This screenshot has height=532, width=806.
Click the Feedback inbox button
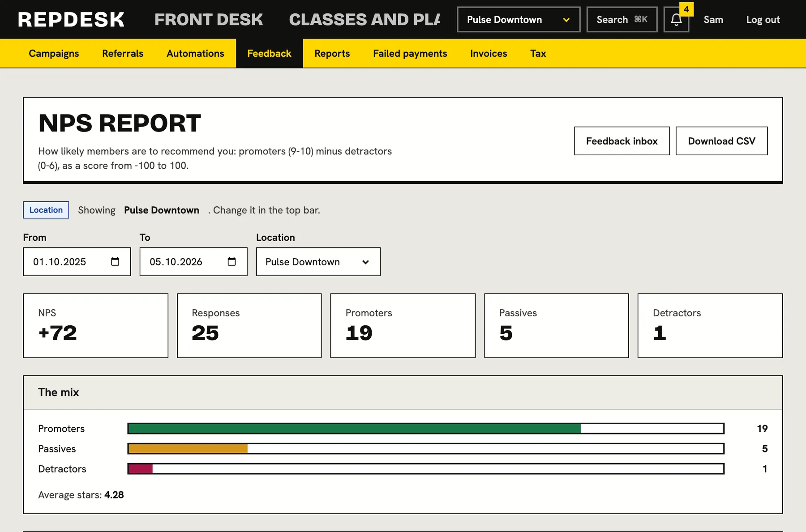point(622,141)
